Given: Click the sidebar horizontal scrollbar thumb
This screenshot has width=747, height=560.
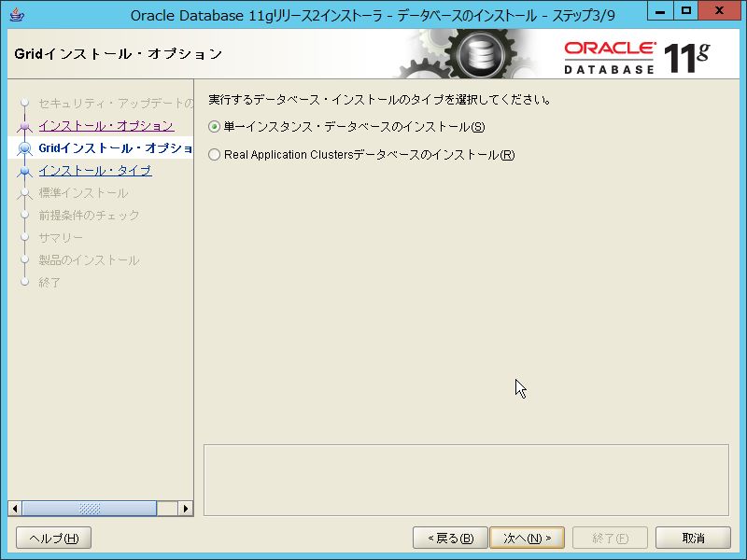Looking at the screenshot, I should pos(90,509).
